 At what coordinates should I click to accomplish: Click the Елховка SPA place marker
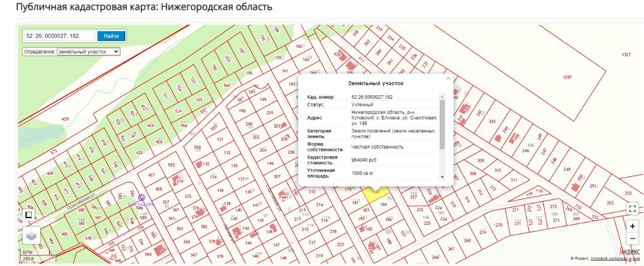coord(141,197)
